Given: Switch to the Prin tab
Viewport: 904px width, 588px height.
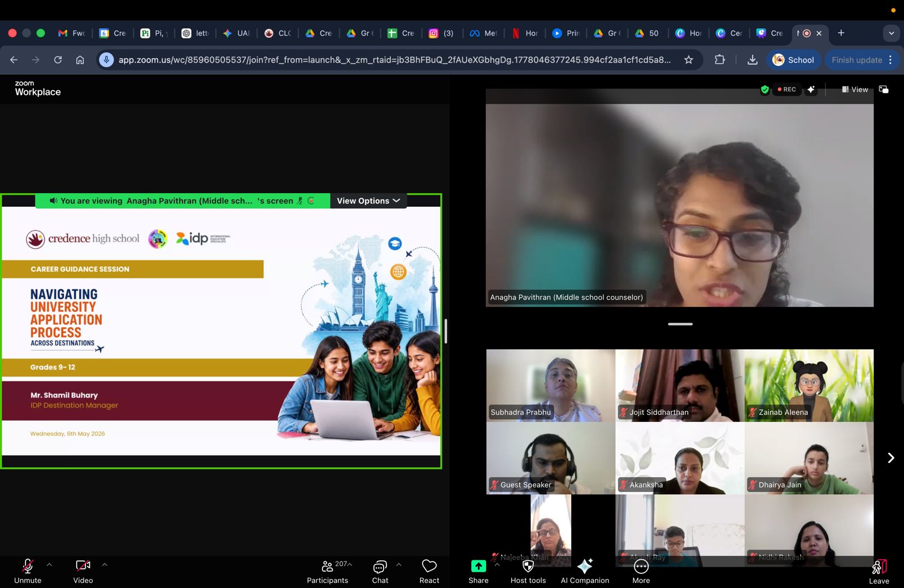Looking at the screenshot, I should tap(566, 33).
